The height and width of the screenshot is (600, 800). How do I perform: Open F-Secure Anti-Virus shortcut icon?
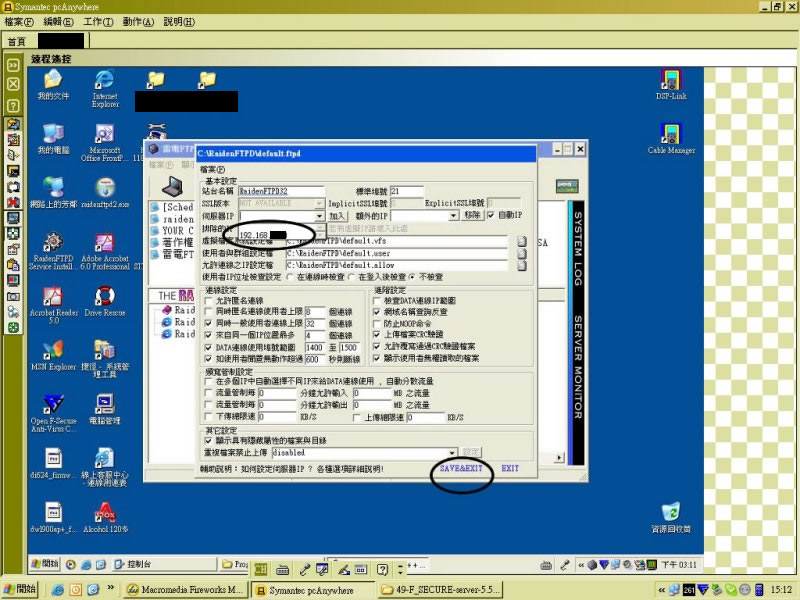(53, 413)
